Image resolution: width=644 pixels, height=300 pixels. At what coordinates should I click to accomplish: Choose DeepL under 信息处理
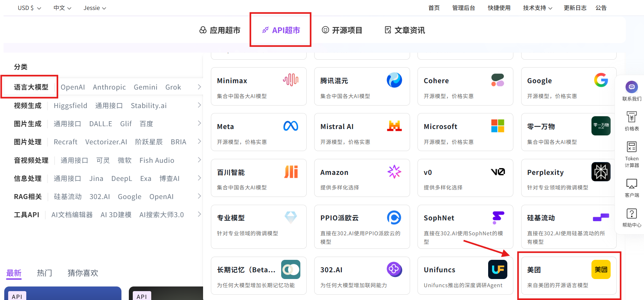[x=121, y=178]
